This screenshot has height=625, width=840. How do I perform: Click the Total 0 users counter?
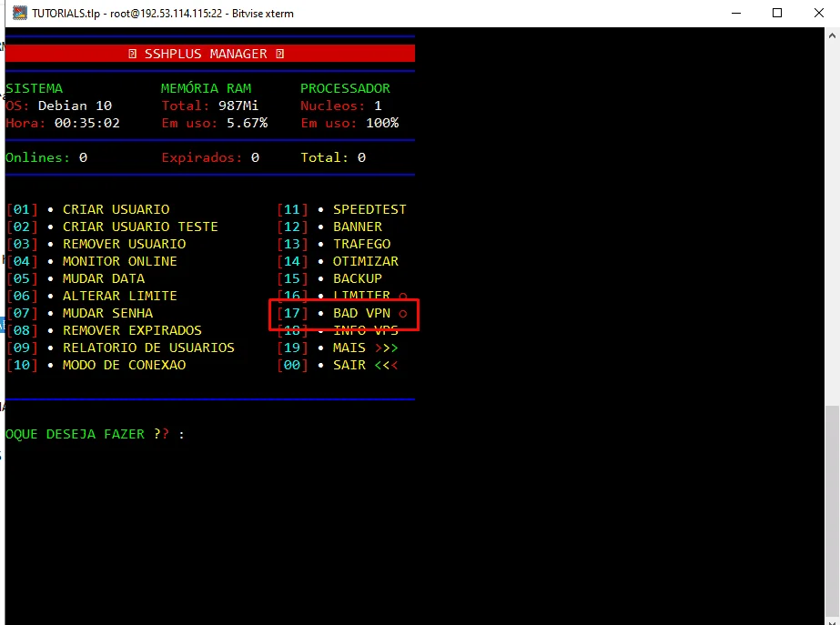pos(333,157)
